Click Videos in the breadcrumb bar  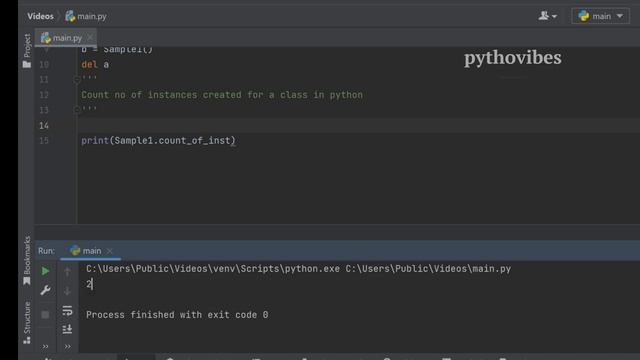pos(40,16)
